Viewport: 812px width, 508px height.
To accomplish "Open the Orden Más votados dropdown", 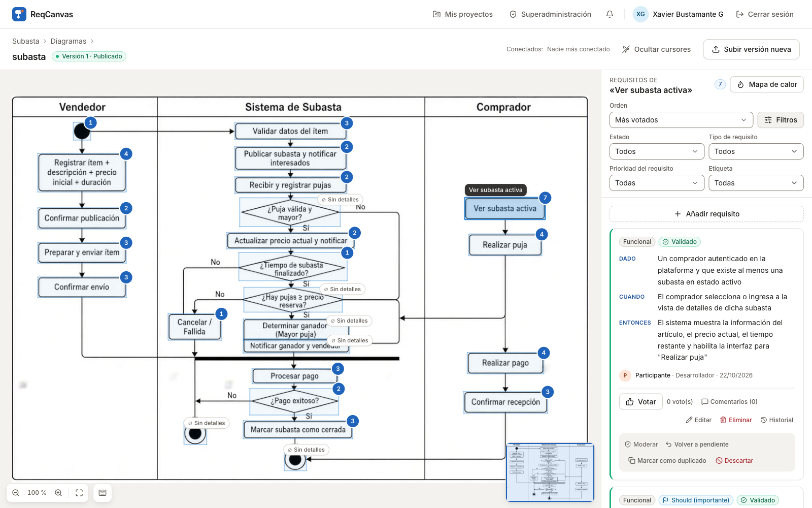I will 681,120.
